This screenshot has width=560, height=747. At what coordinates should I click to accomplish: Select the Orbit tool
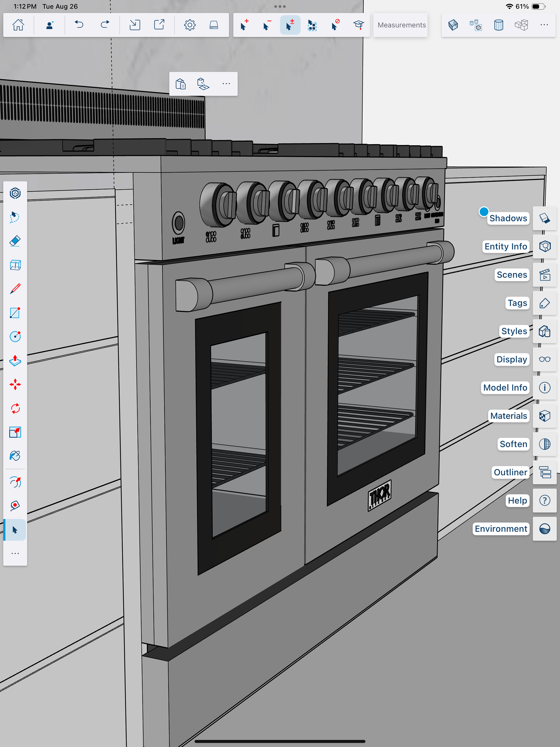coord(15,482)
